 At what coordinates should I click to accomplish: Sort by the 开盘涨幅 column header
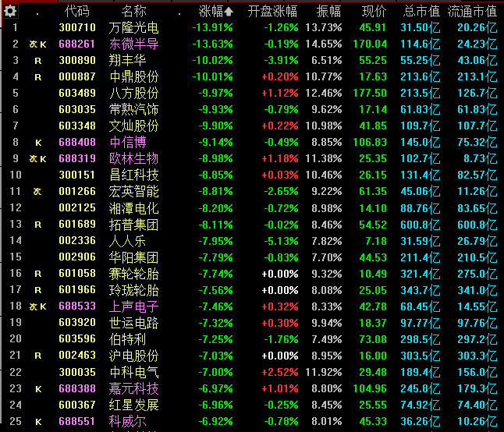(272, 11)
